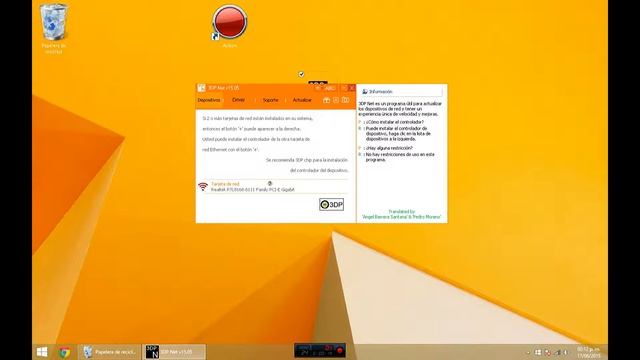
Task: Open the ABC language option in title bar
Action: [330, 88]
